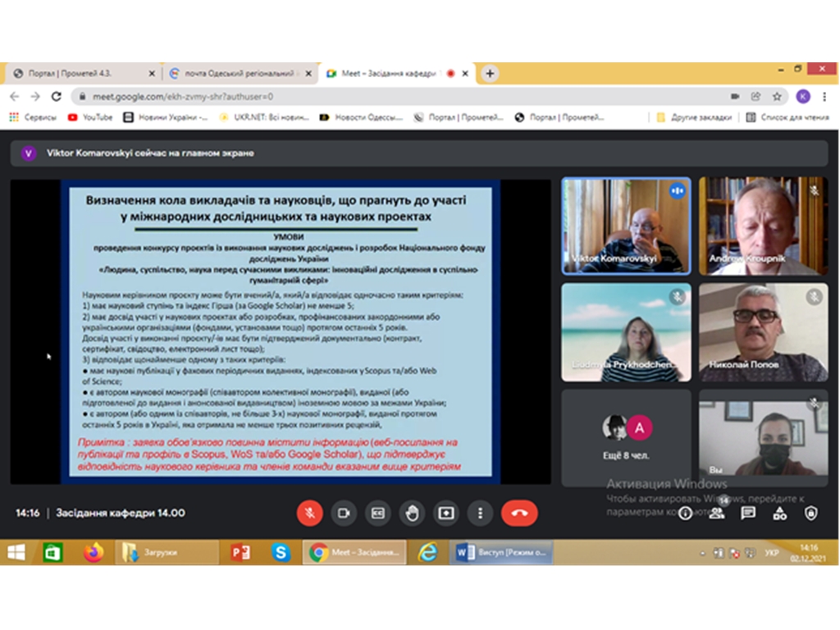Image resolution: width=840 pixels, height=630 pixels.
Task: Open Store app in taskbar
Action: [52, 552]
